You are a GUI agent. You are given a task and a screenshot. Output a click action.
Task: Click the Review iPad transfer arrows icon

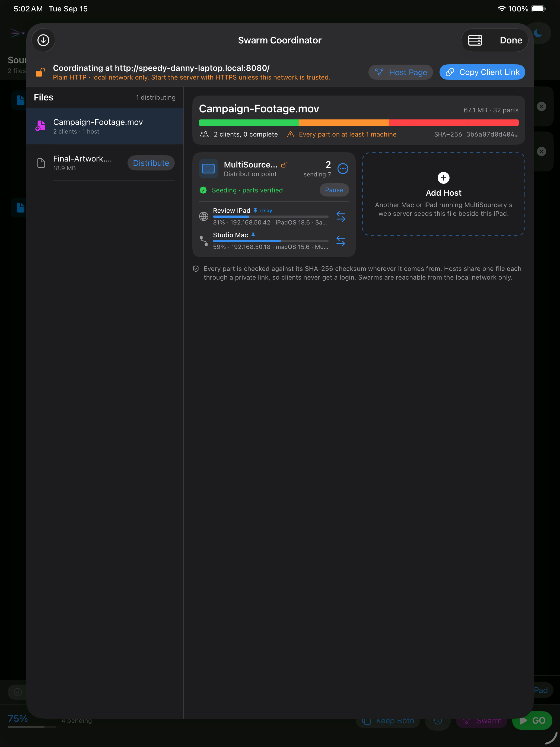(x=341, y=216)
